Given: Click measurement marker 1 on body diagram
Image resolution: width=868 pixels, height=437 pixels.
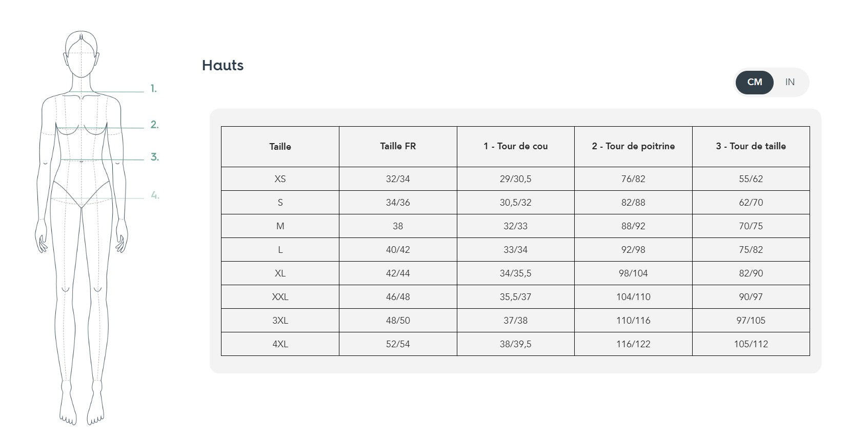Looking at the screenshot, I should pyautogui.click(x=153, y=89).
